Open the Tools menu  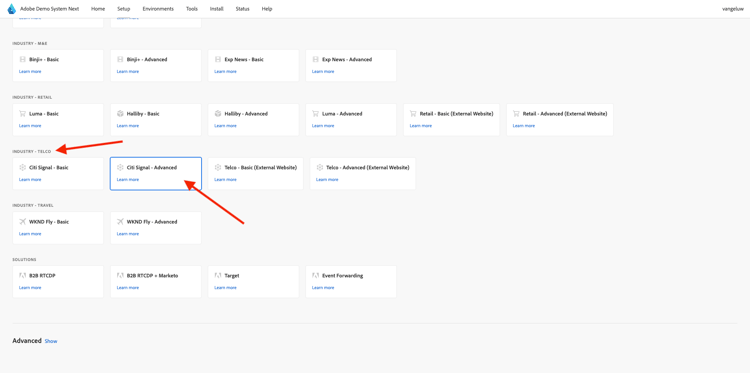click(192, 9)
